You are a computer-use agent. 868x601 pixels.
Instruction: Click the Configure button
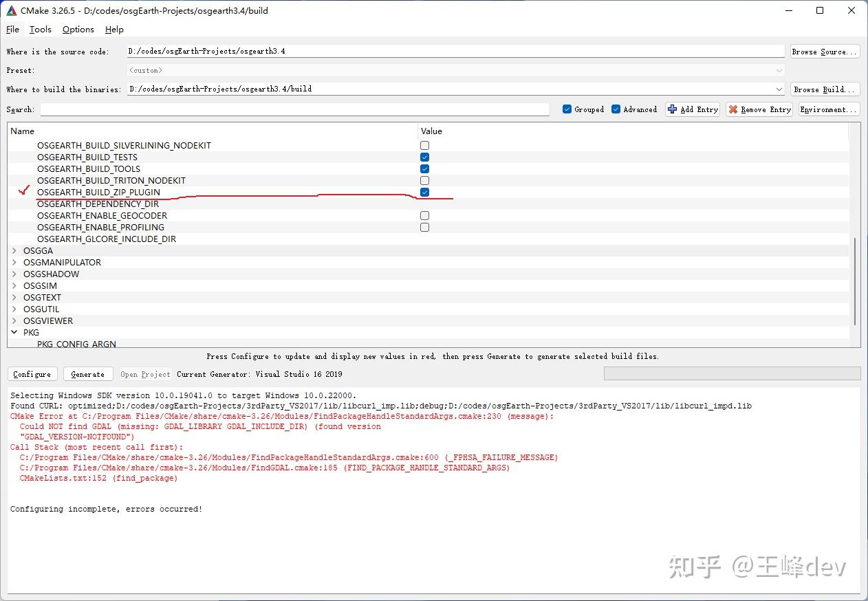(32, 374)
